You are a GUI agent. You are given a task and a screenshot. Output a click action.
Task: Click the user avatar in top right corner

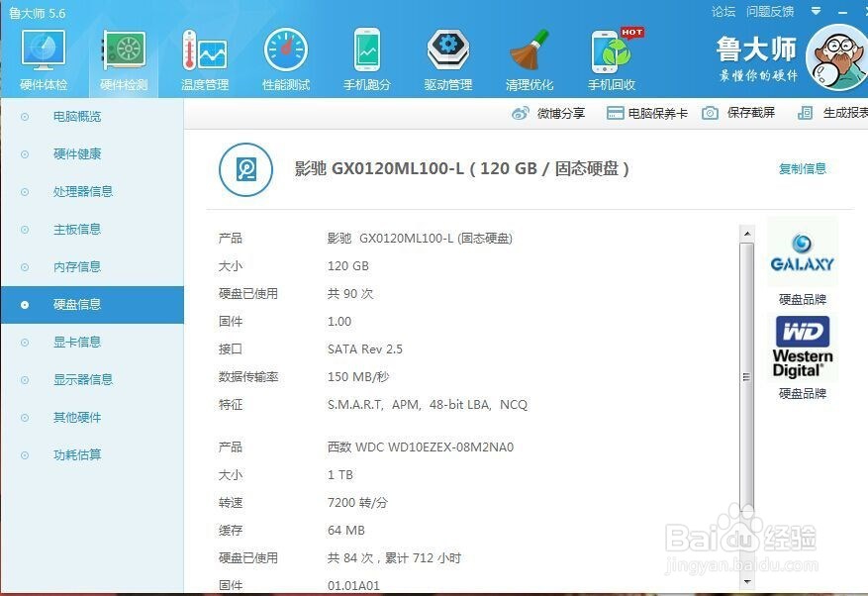(837, 57)
